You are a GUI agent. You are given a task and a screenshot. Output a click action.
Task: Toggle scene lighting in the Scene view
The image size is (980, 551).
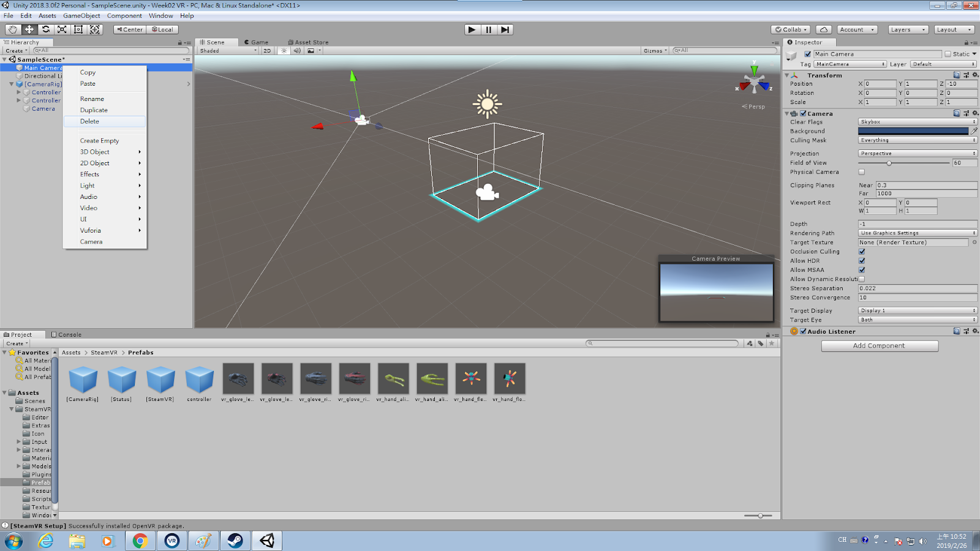click(284, 51)
